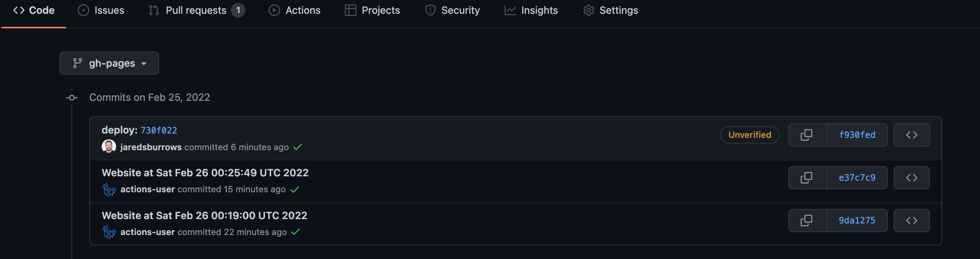Click the Unverified signature badge
The image size is (980, 259).
coord(749,135)
